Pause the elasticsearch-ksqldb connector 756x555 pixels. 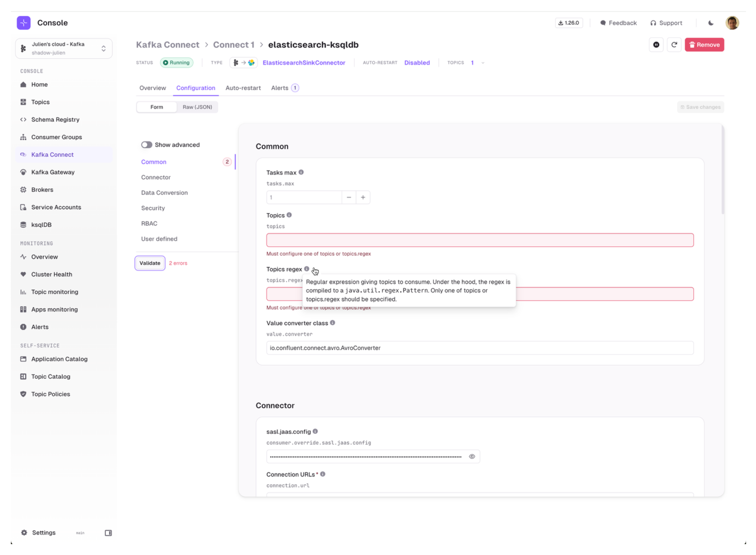[x=656, y=45]
